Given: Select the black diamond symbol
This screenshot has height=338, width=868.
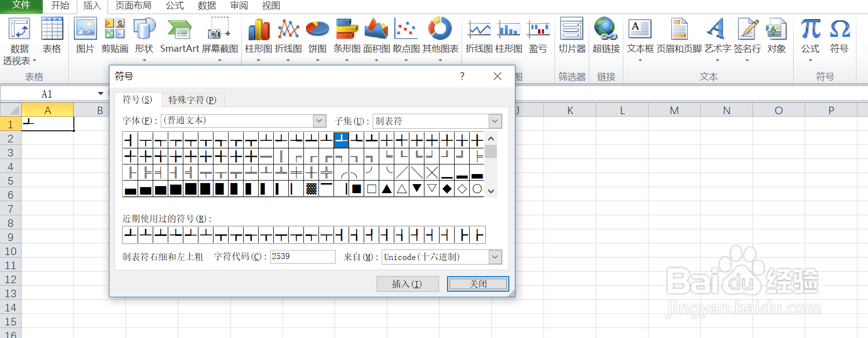Looking at the screenshot, I should pyautogui.click(x=447, y=189).
